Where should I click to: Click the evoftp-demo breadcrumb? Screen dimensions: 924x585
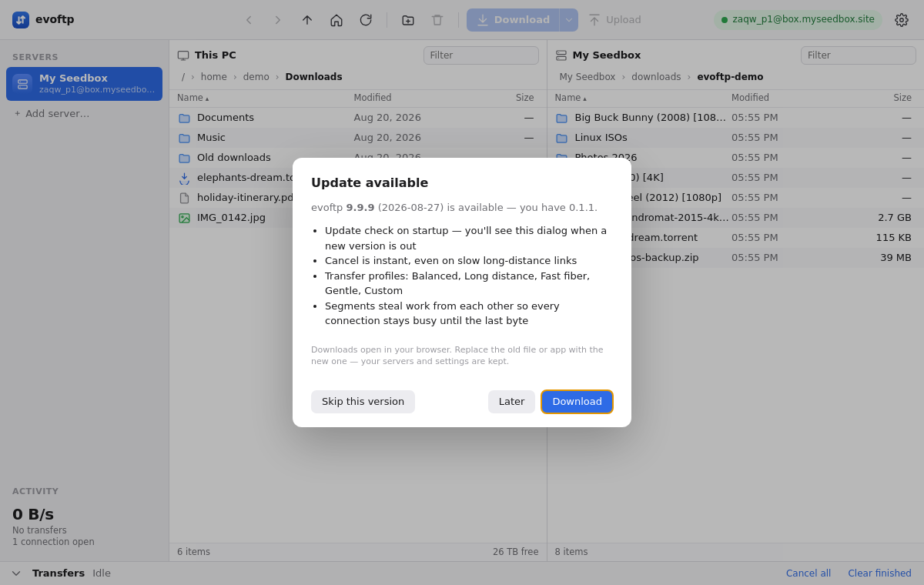(730, 77)
